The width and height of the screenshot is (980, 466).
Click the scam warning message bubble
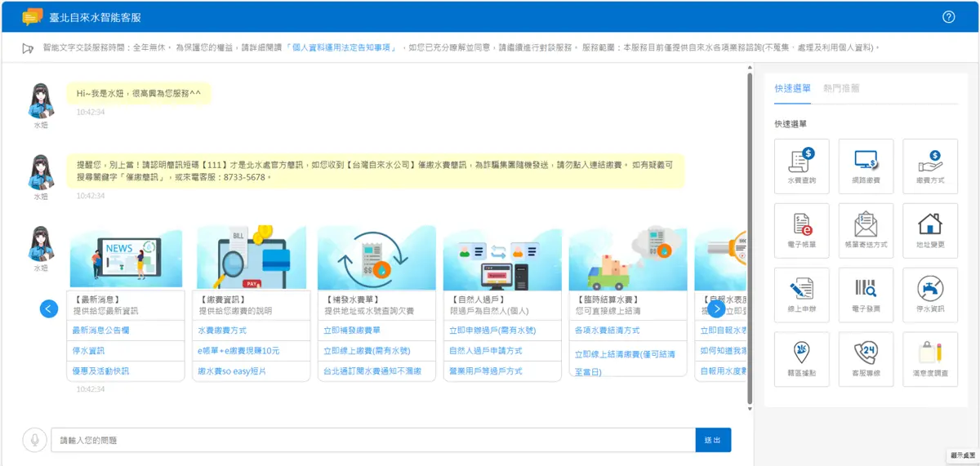[x=376, y=171]
